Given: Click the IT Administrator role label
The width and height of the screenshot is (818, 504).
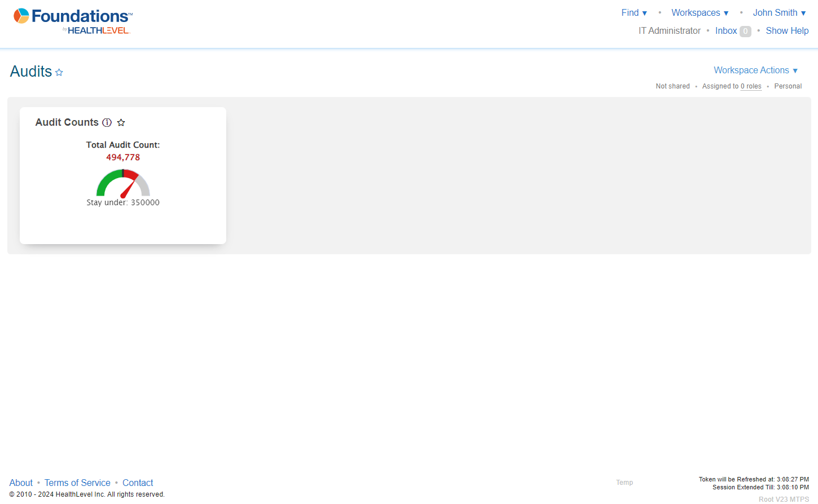Looking at the screenshot, I should [669, 30].
